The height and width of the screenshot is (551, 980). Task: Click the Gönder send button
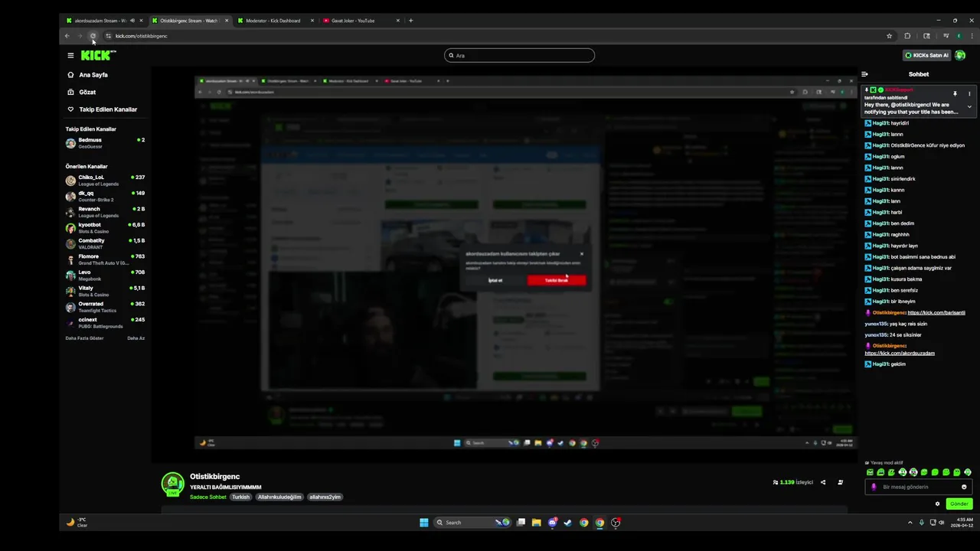pos(959,504)
